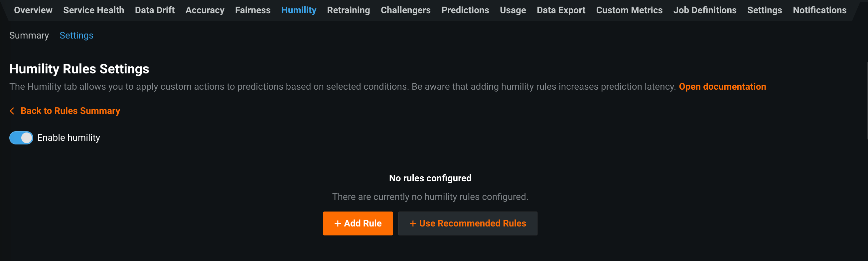
Task: Open documentation link
Action: pyautogui.click(x=722, y=86)
